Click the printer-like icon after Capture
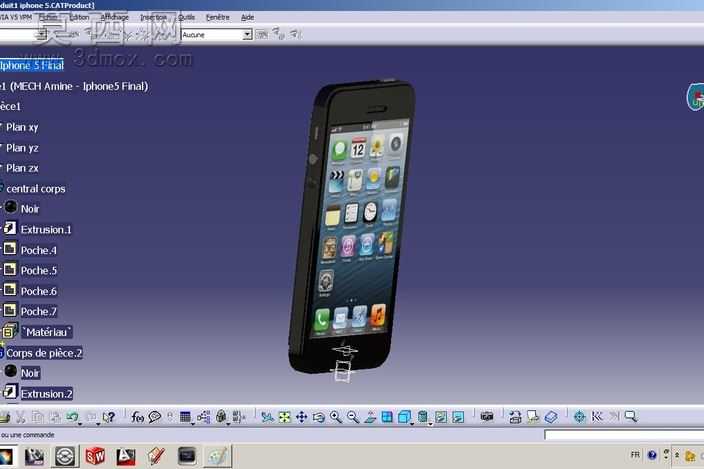 tap(515, 417)
